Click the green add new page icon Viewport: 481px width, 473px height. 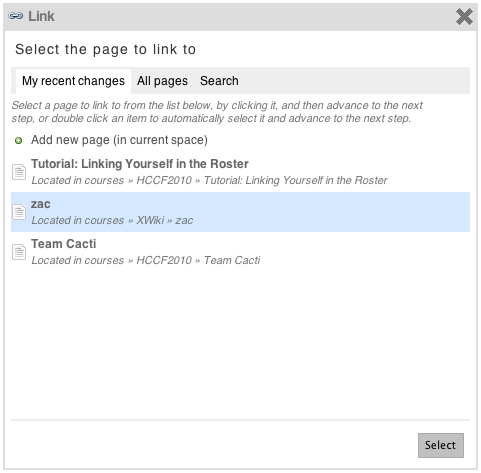(x=19, y=141)
